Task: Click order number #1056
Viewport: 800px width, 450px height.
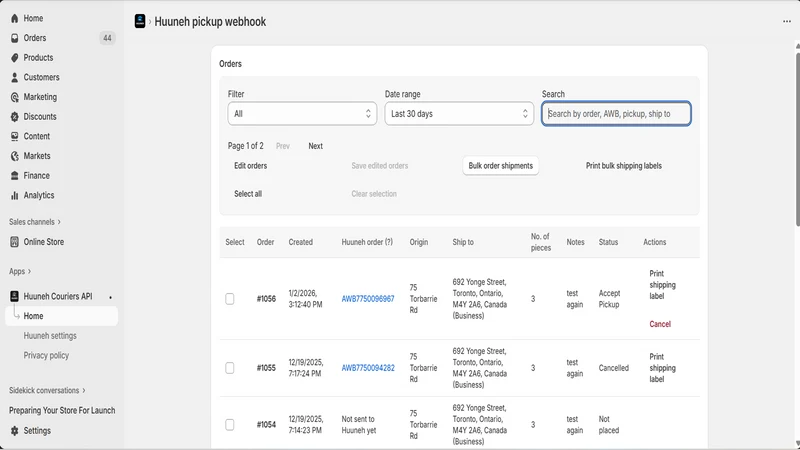Action: pyautogui.click(x=266, y=299)
